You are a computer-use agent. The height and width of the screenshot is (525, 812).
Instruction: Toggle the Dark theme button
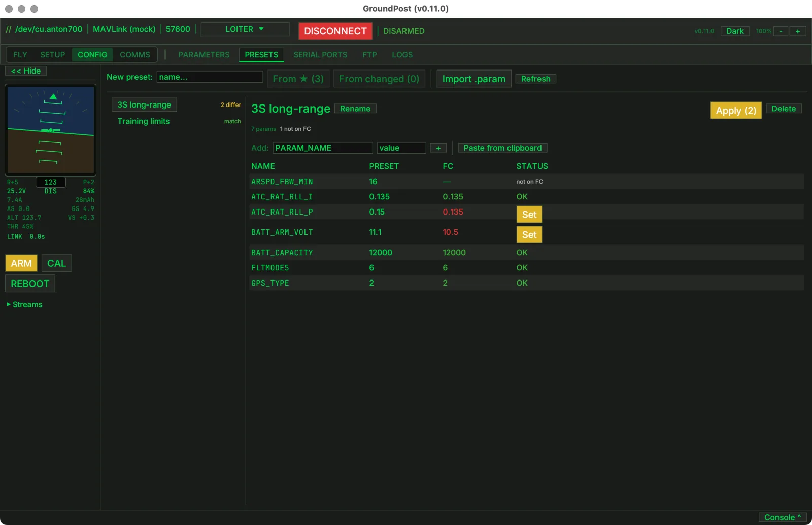click(734, 31)
